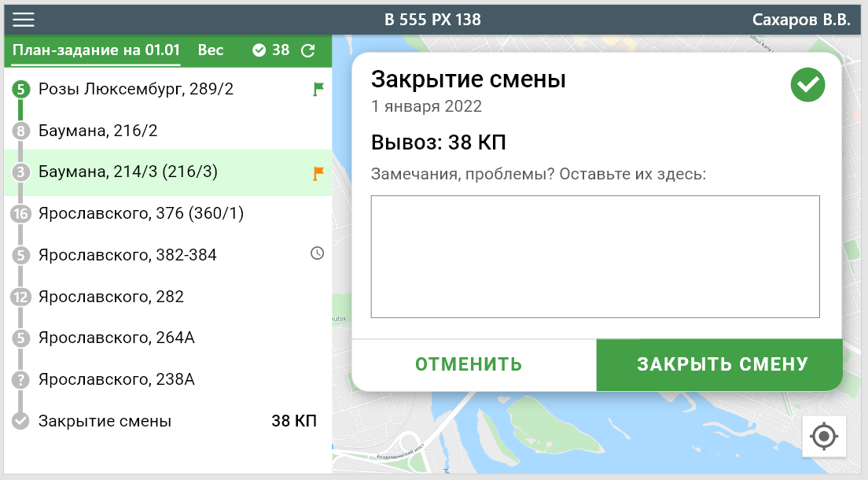Select stop Баумана, 216/2
Screen dimensions: 868x480
point(98,131)
